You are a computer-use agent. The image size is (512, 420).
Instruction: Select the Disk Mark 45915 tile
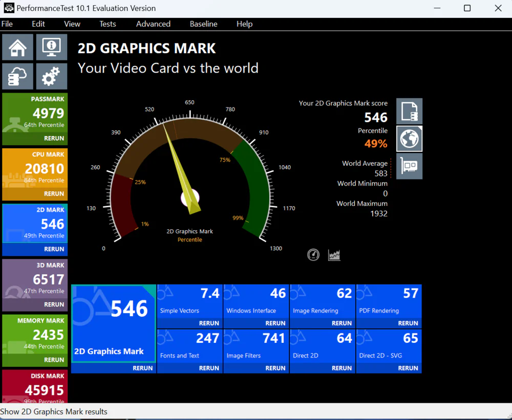35,386
